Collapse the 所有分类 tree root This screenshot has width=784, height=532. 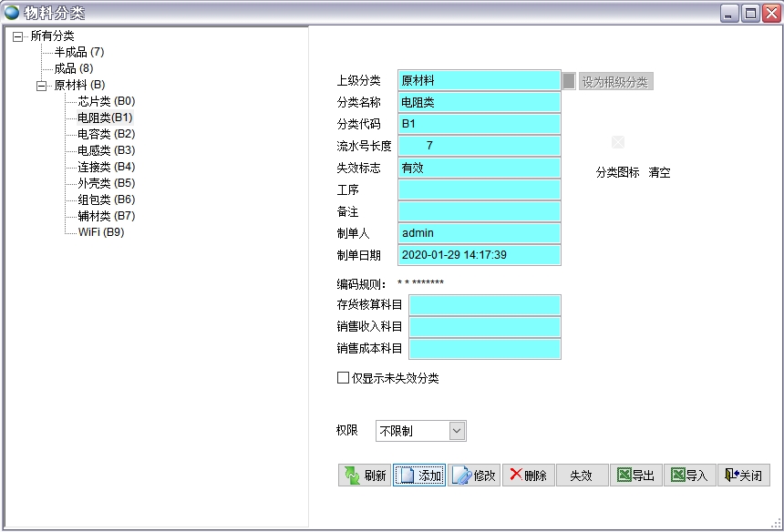17,36
